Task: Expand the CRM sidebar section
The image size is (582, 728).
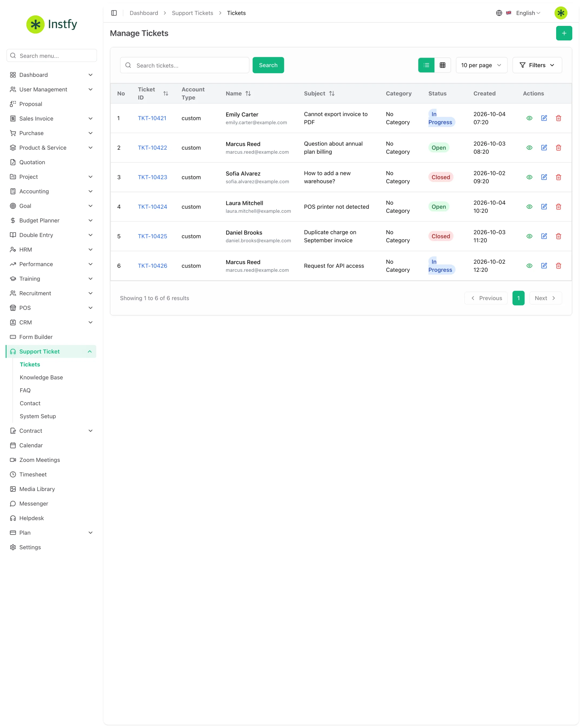Action: coord(51,322)
